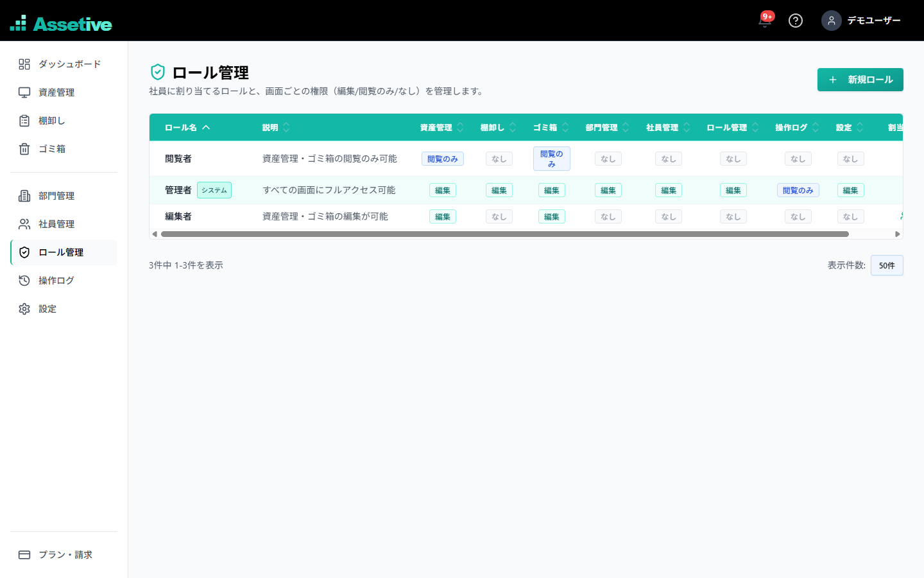Open プラン・請求 at sidebar bottom
The image size is (924, 578).
click(64, 555)
